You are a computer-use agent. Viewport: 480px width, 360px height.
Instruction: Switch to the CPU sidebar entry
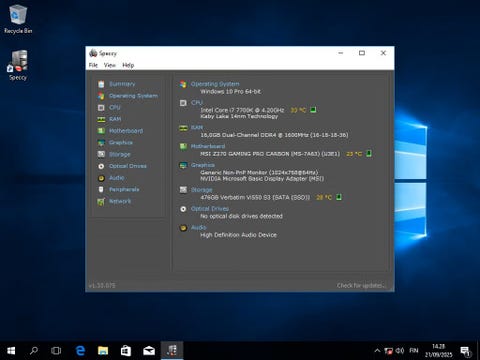click(x=115, y=107)
